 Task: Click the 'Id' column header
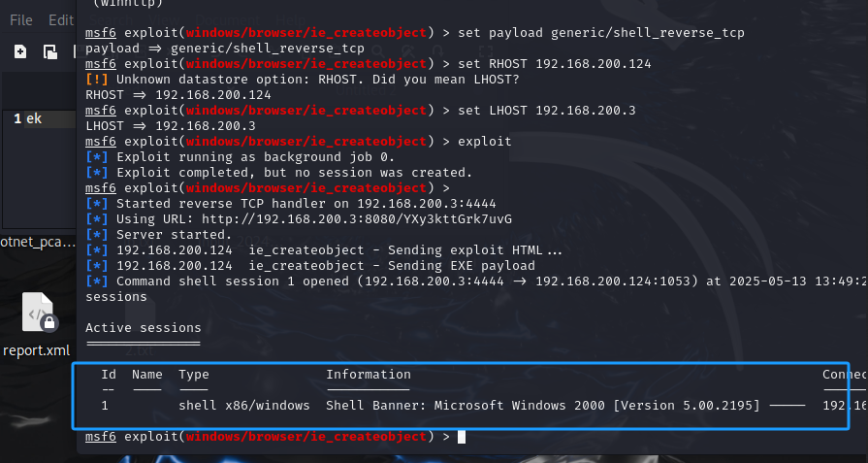[x=109, y=375]
